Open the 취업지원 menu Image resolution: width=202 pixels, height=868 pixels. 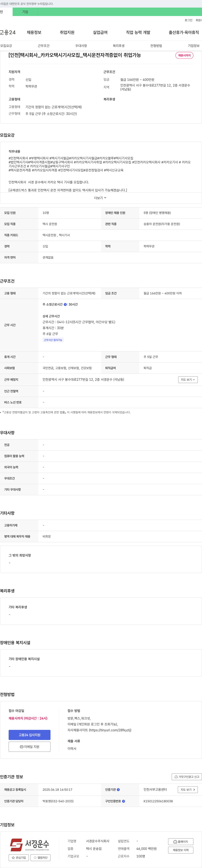click(67, 32)
